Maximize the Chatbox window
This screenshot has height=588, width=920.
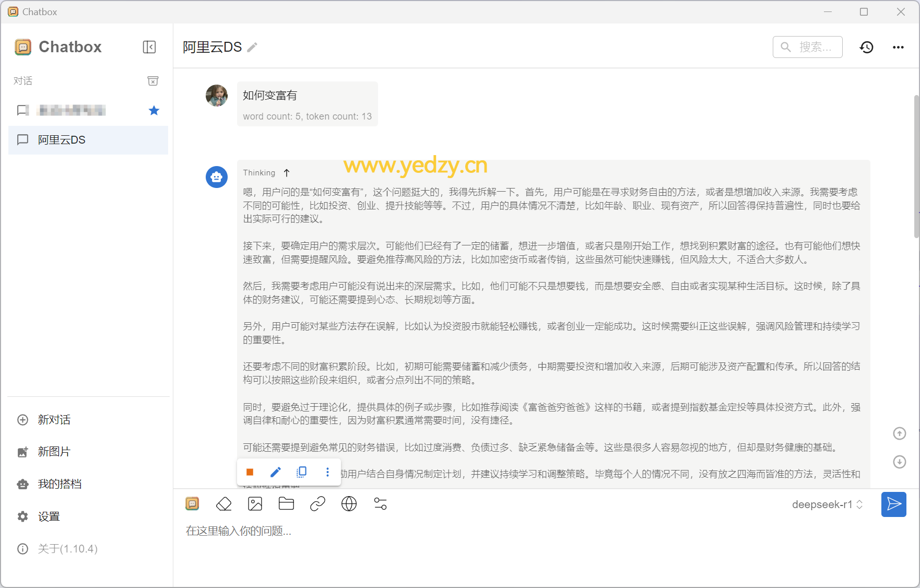[x=864, y=11]
